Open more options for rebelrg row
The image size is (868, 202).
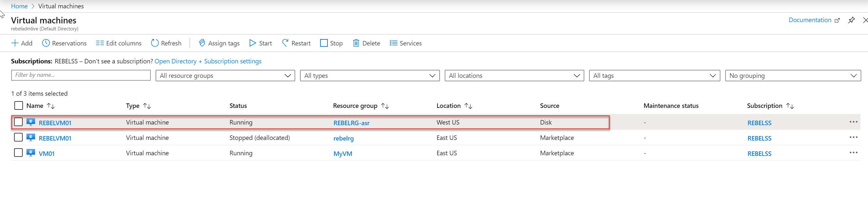[853, 137]
